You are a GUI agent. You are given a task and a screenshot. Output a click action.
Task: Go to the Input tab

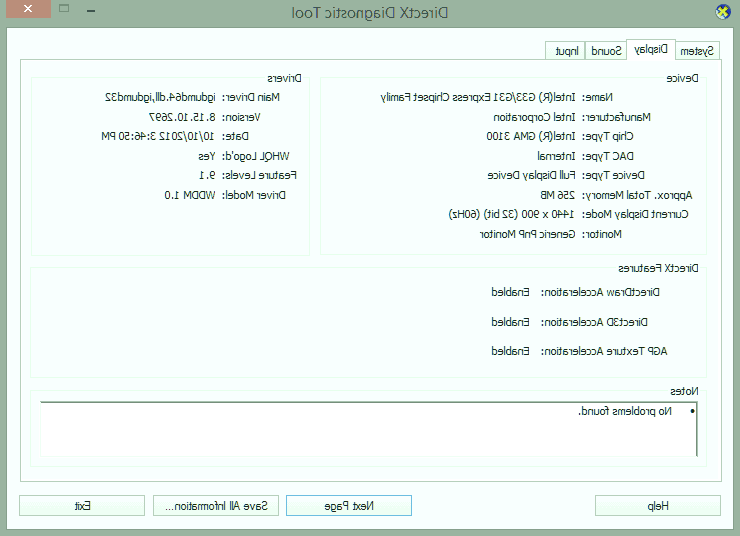click(566, 51)
